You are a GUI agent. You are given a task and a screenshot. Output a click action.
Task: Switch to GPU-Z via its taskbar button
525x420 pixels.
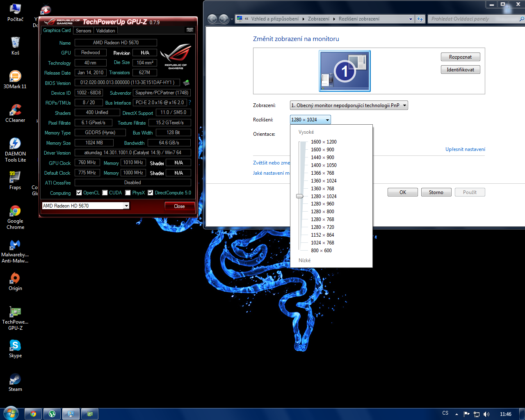coord(90,414)
